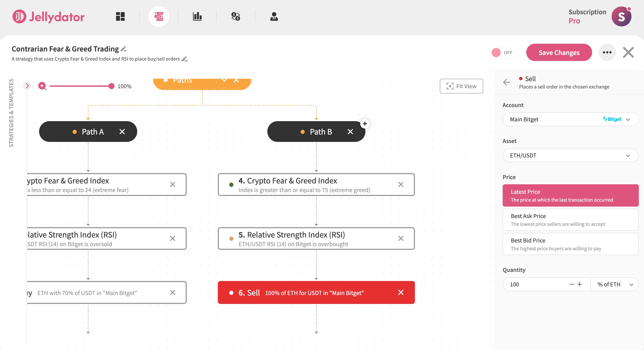Add a new path with plus button
This screenshot has height=350, width=644.
tap(365, 124)
